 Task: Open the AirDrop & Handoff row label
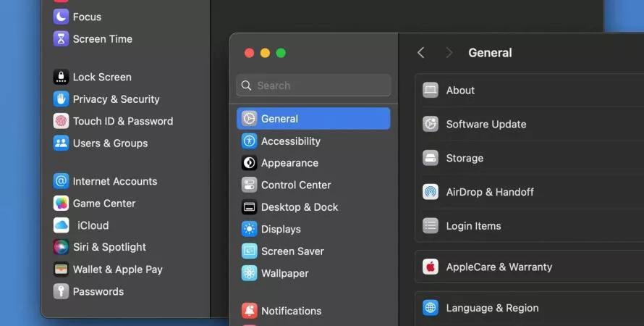pyautogui.click(x=490, y=192)
